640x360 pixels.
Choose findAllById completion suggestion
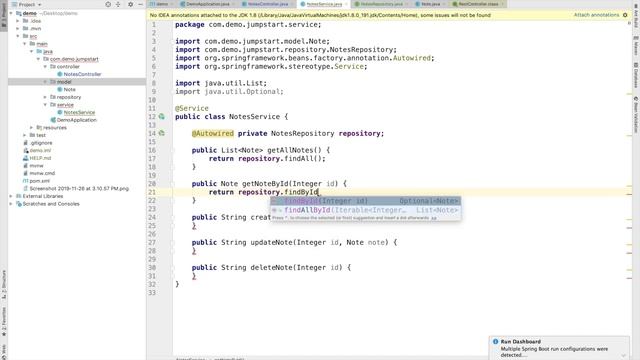(366, 210)
